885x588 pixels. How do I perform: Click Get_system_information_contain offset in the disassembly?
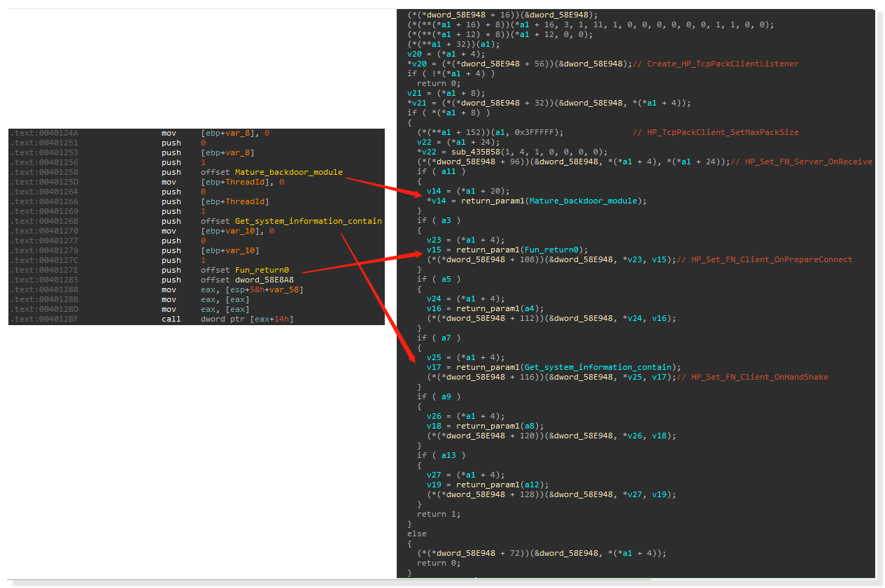pyautogui.click(x=308, y=221)
